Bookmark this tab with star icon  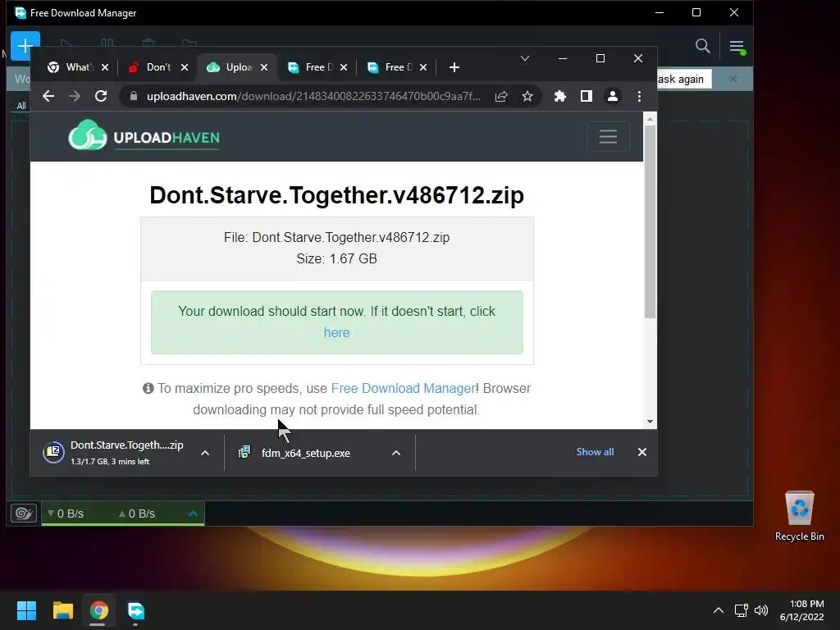[x=527, y=97]
